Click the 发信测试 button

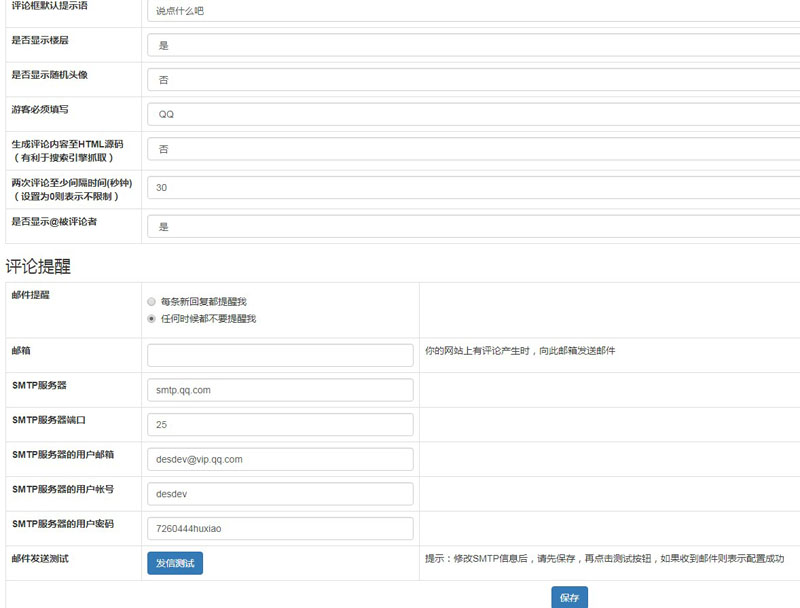(x=175, y=563)
